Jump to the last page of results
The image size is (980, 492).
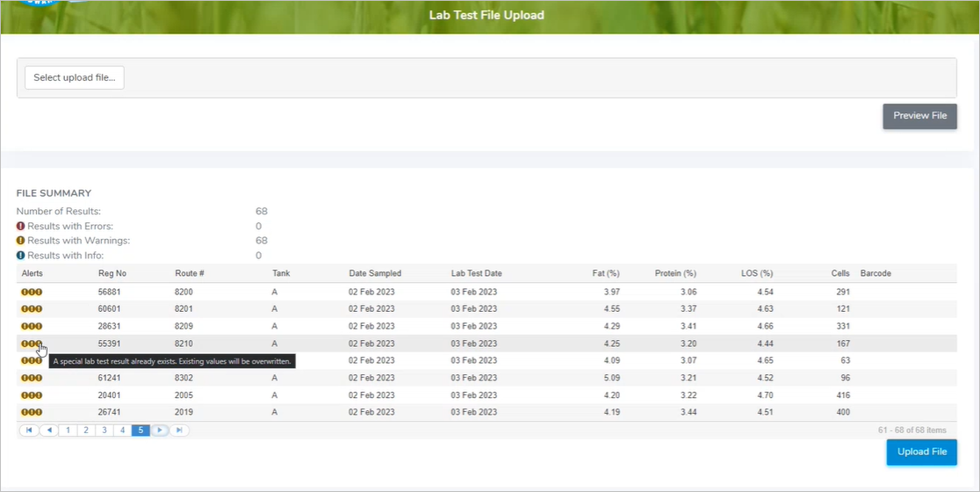pyautogui.click(x=179, y=430)
